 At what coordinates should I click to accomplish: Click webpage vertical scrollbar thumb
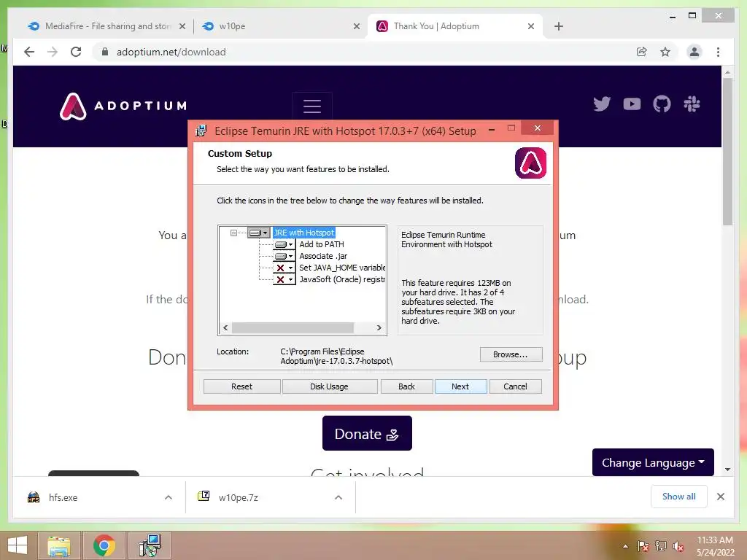tap(727, 152)
